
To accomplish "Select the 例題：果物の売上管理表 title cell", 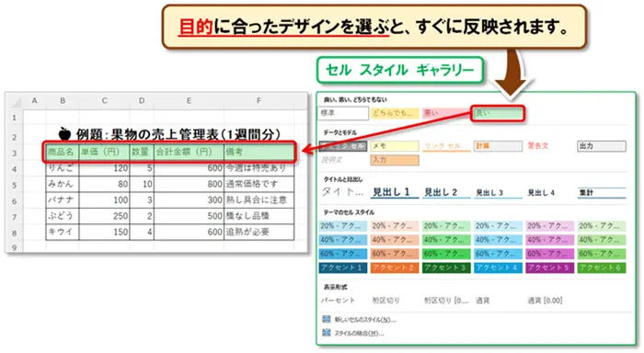I will [170, 134].
